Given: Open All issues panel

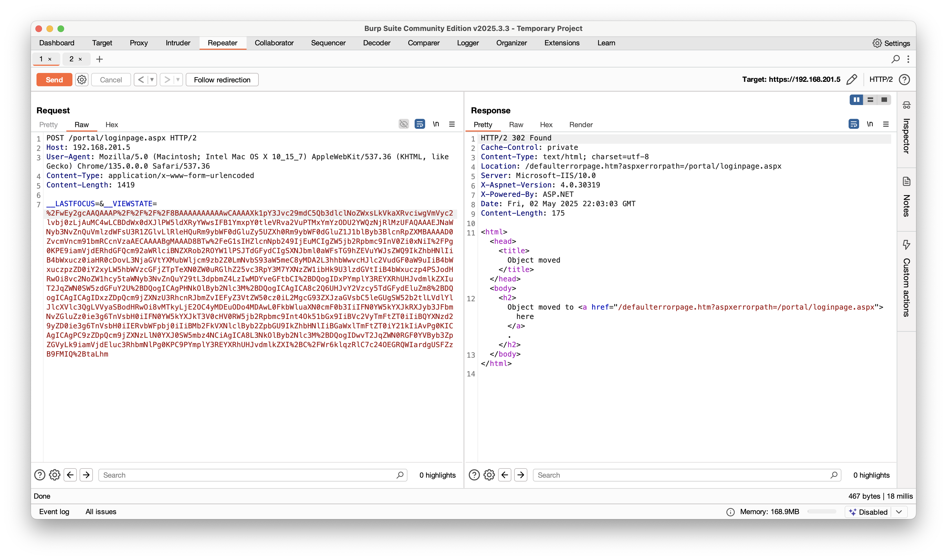Looking at the screenshot, I should click(x=101, y=512).
